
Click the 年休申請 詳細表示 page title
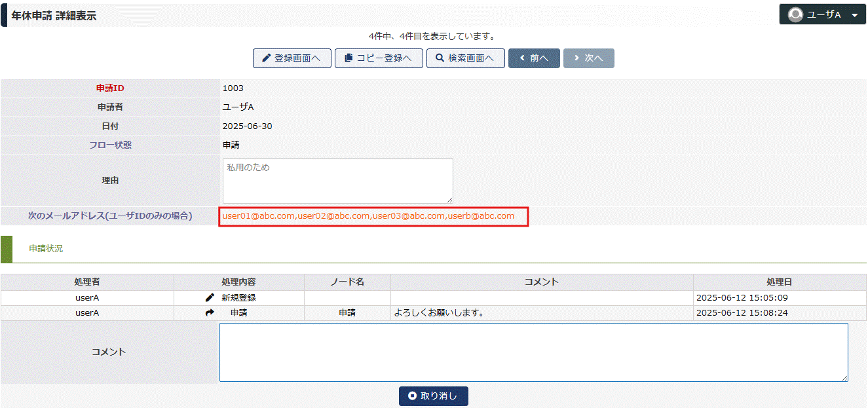click(54, 16)
